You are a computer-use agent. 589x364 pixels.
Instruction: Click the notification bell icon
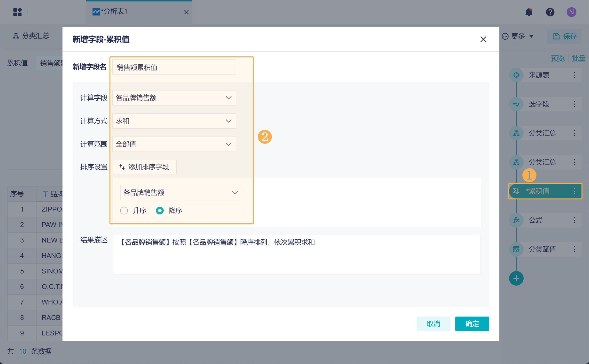pos(529,12)
